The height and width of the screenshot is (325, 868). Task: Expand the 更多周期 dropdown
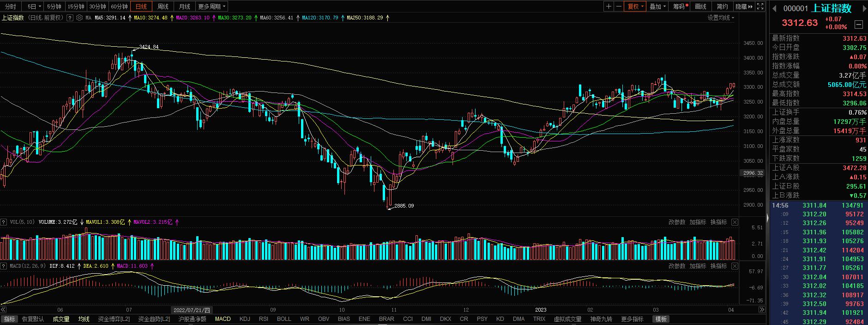(211, 6)
